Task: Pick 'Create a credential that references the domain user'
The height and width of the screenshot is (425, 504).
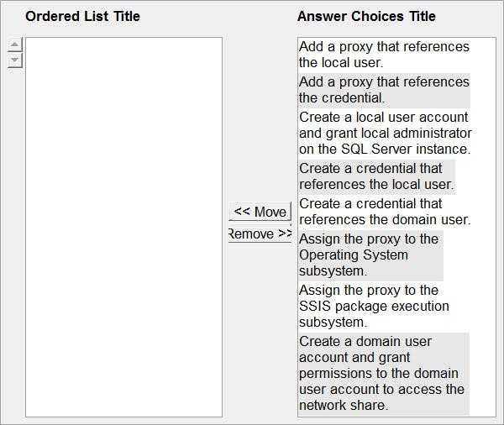Action: pos(385,212)
